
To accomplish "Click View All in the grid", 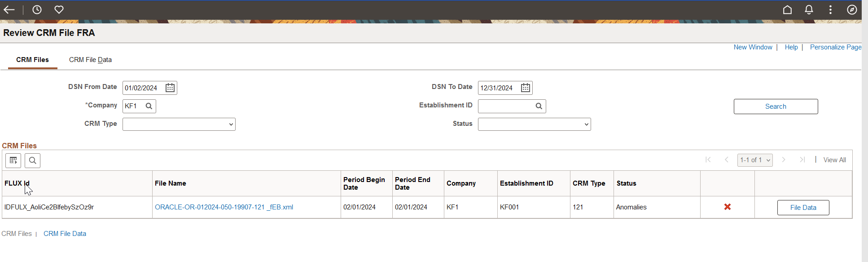I will tap(835, 160).
